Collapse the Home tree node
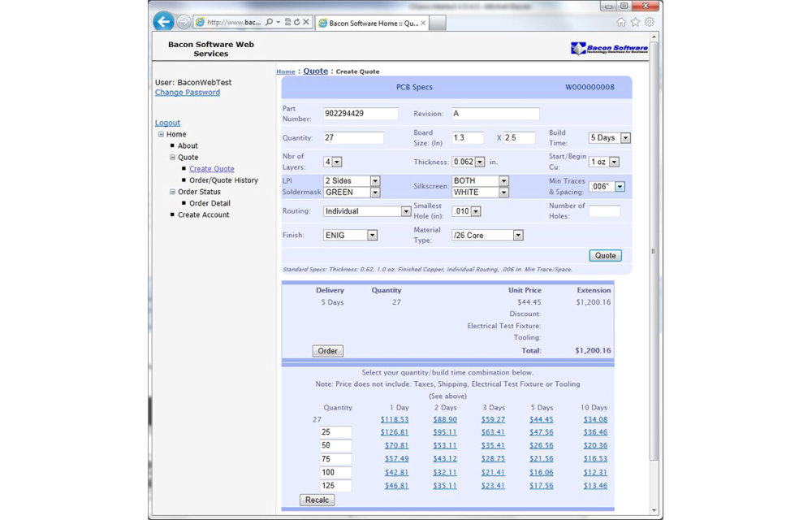812x520 pixels. click(x=161, y=134)
